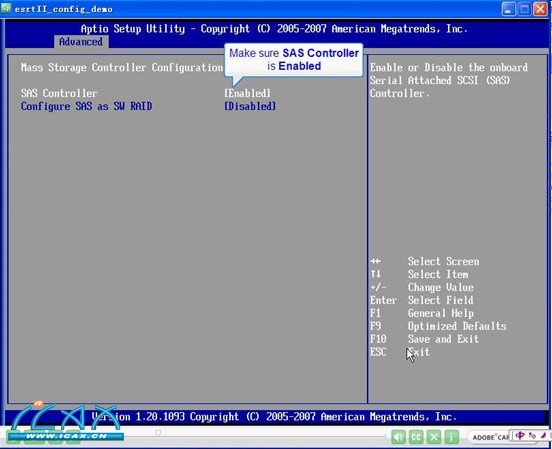Select the Configure SAS as SW RAID [Disabled] value

(x=250, y=106)
